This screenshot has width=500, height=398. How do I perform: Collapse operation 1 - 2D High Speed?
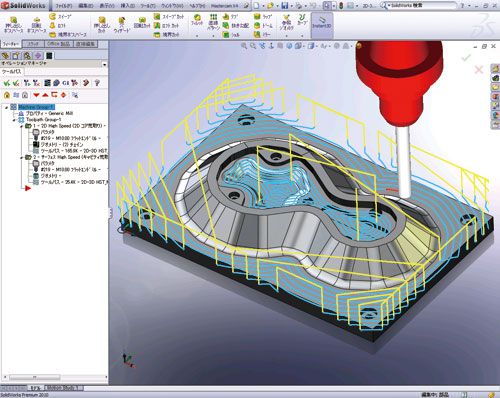coord(22,126)
